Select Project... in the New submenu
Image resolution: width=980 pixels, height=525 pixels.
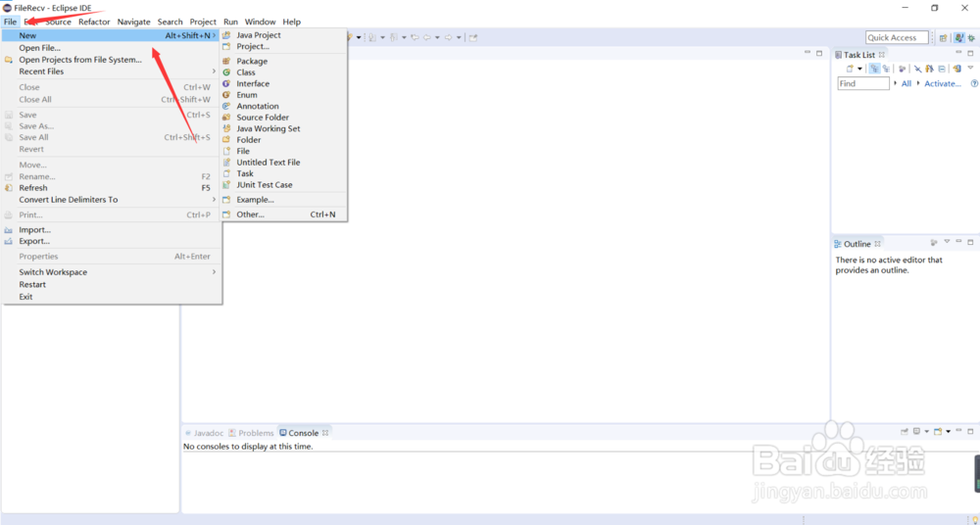click(x=284, y=46)
